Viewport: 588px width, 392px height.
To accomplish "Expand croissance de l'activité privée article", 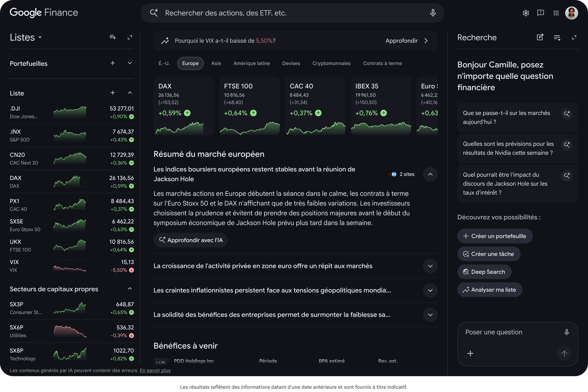I will [x=430, y=266].
